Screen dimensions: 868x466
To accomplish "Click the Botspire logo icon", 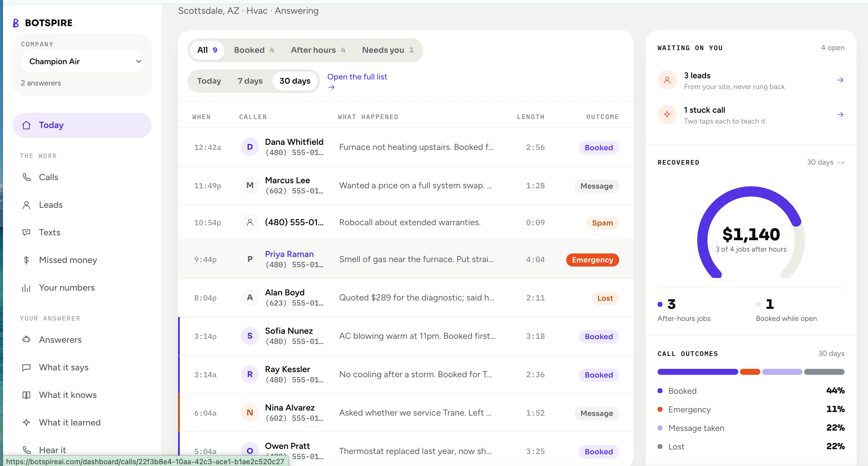I will pyautogui.click(x=16, y=23).
